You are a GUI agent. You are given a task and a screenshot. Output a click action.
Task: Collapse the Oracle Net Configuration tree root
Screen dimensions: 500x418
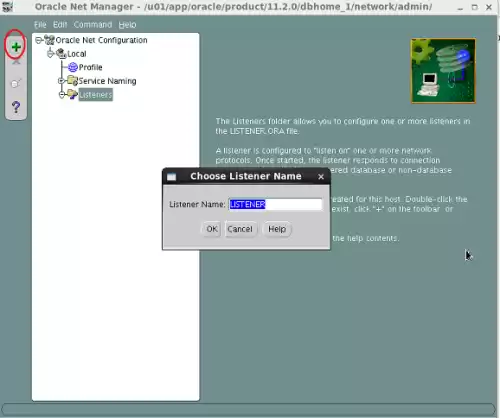click(x=38, y=40)
